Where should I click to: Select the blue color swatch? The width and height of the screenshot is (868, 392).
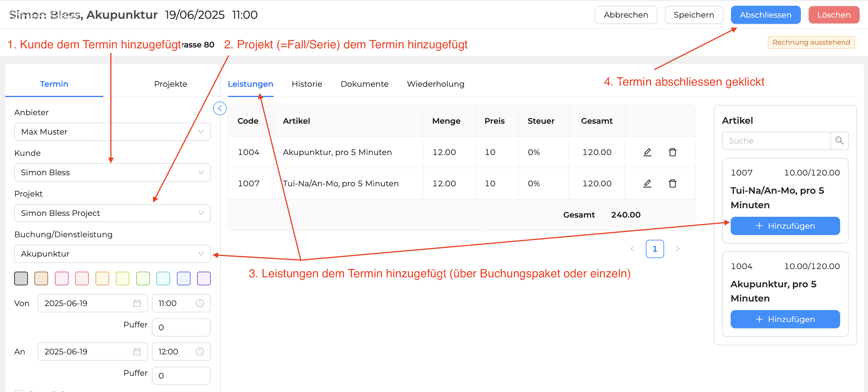(184, 278)
